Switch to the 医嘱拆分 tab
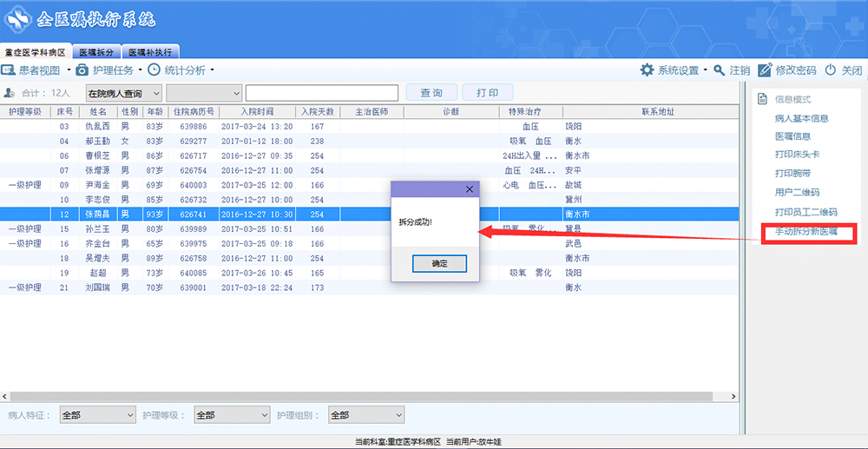 point(95,52)
